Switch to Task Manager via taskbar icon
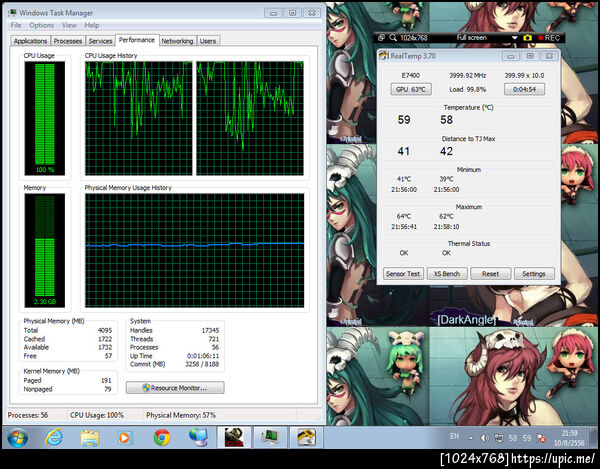 (x=270, y=437)
